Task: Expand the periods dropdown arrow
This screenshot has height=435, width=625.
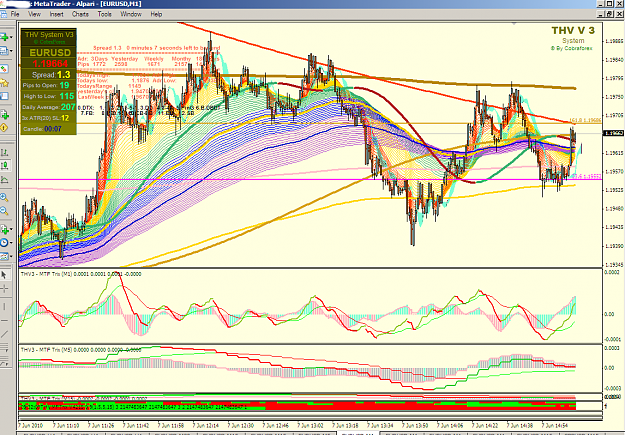Action: pyautogui.click(x=11, y=243)
